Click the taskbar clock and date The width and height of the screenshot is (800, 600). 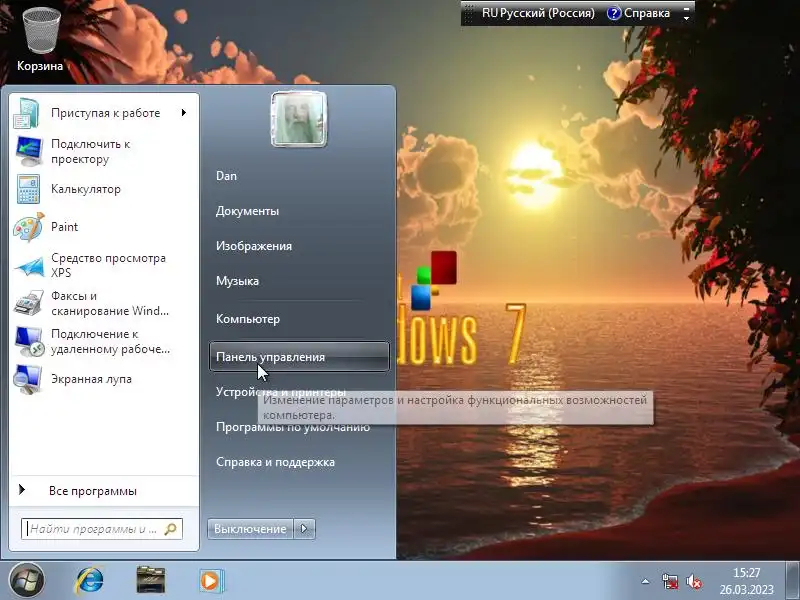pos(746,581)
